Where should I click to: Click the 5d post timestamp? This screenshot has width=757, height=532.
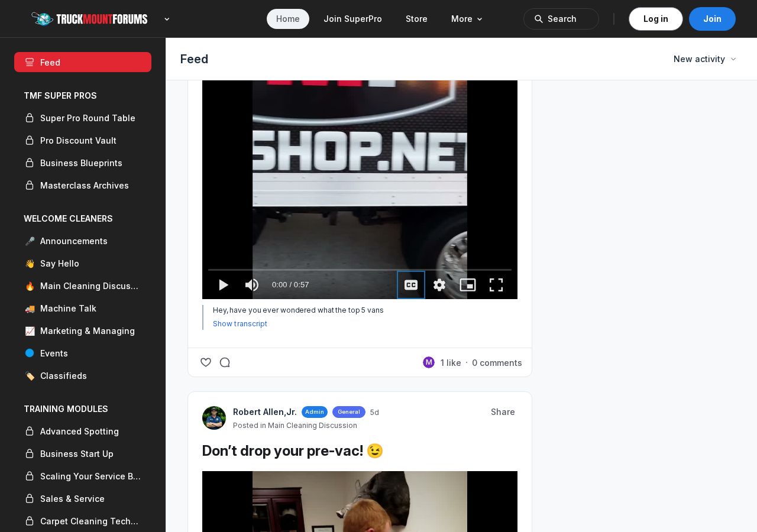[374, 413]
